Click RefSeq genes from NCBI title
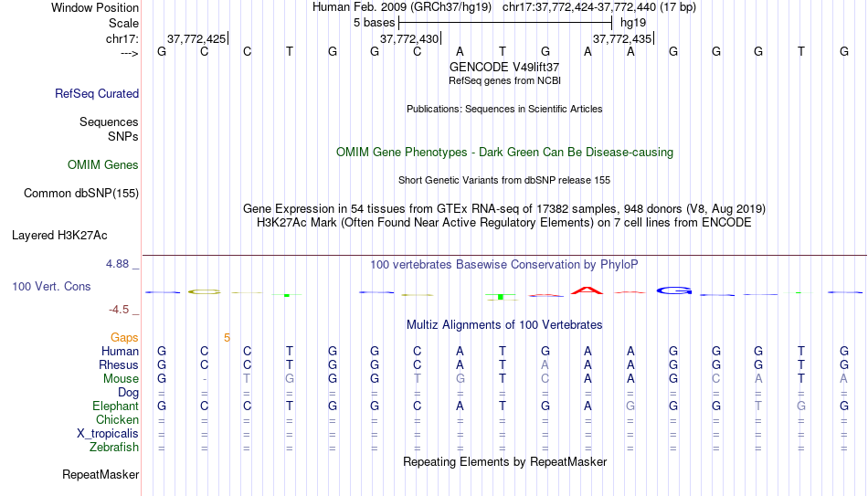This screenshot has height=496, width=868. (504, 80)
